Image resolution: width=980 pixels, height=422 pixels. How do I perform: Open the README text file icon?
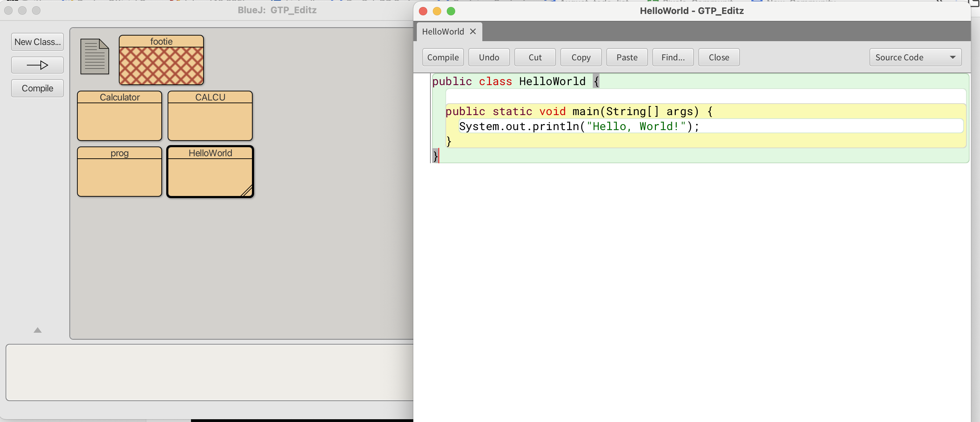coord(94,56)
